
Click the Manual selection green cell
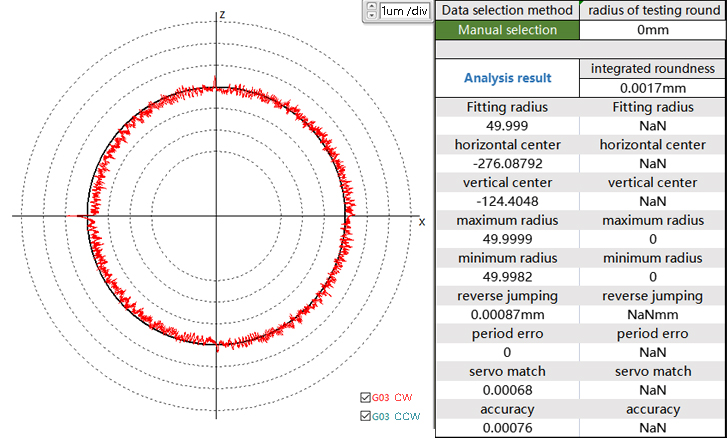point(508,30)
